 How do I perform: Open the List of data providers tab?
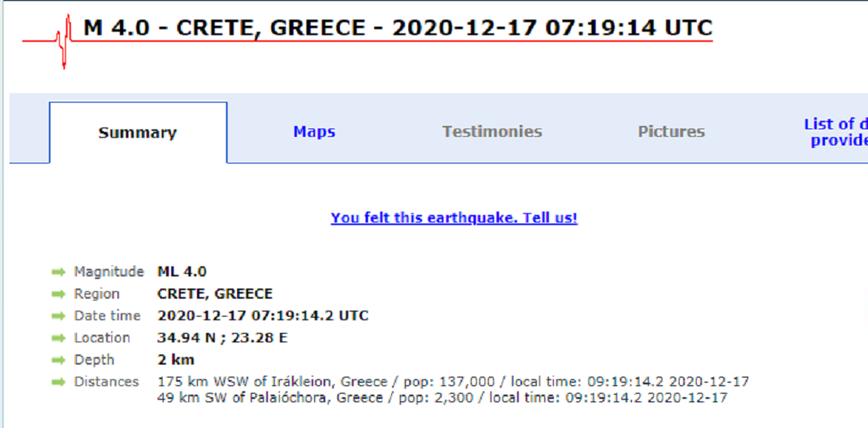coord(835,132)
